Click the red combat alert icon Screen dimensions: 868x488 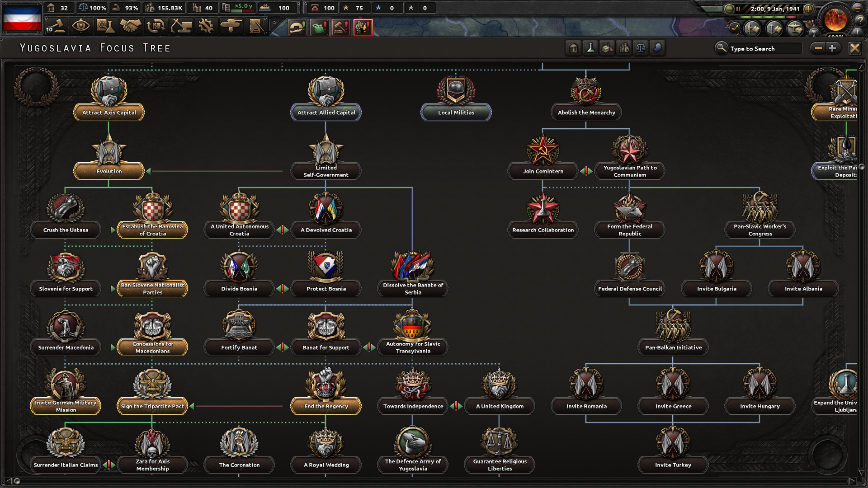point(363,28)
